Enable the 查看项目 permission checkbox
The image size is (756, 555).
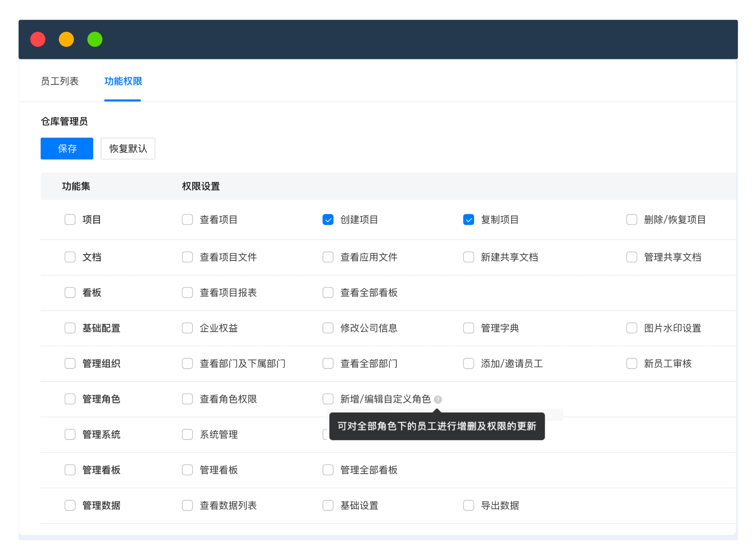pyautogui.click(x=187, y=220)
